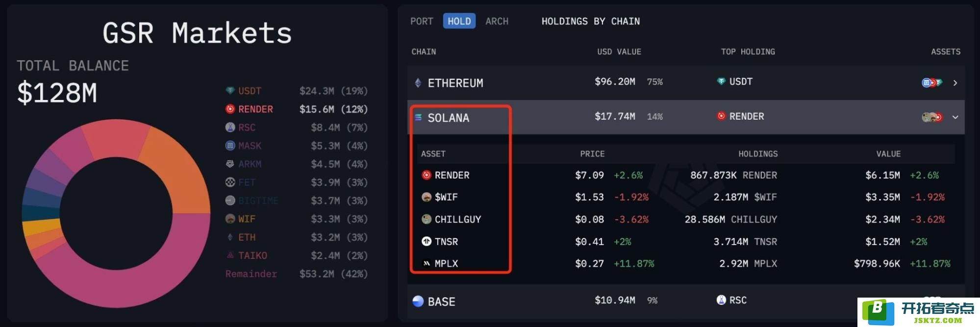This screenshot has height=327, width=980.
Task: Click the MPLX token icon
Action: [427, 263]
